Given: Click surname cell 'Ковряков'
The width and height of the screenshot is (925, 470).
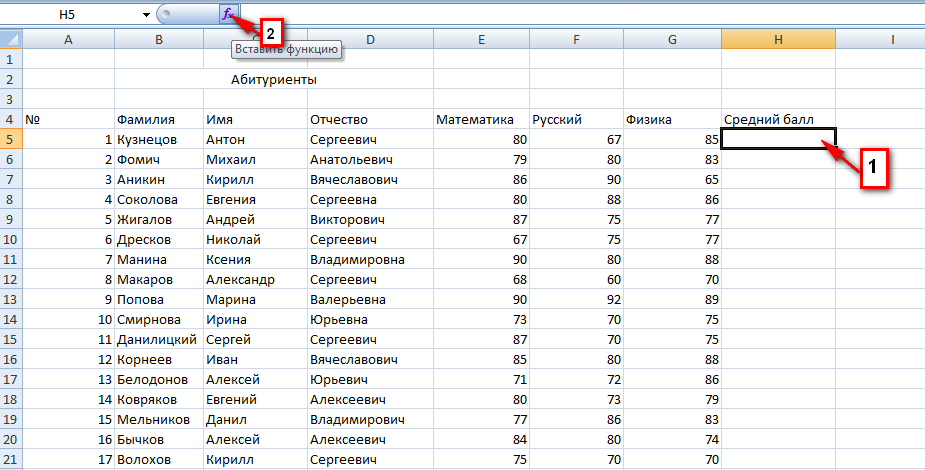Looking at the screenshot, I should [x=159, y=400].
